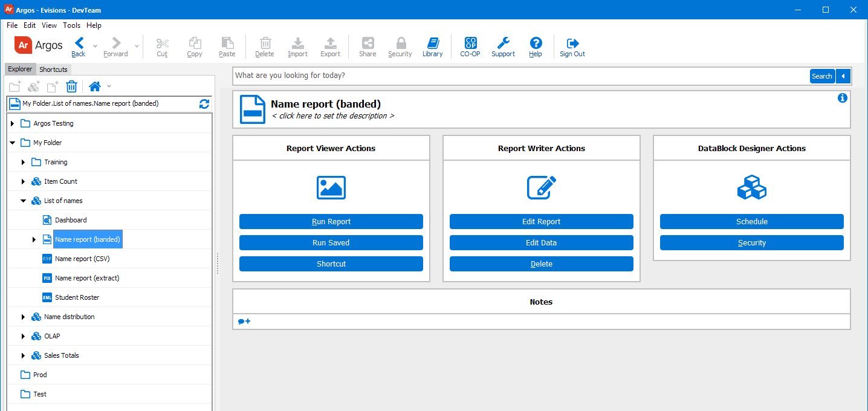Click the new folder icon in Explorer
868x411 pixels.
(15, 86)
